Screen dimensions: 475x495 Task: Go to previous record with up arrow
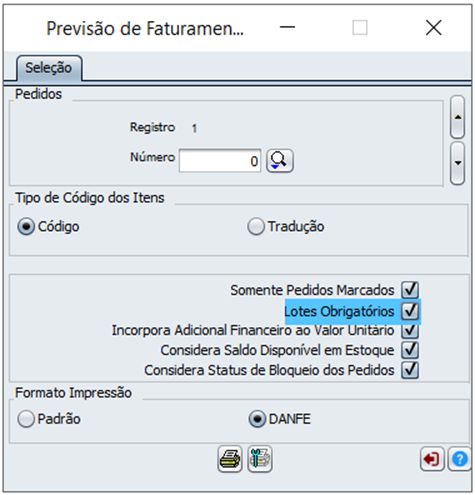click(457, 117)
